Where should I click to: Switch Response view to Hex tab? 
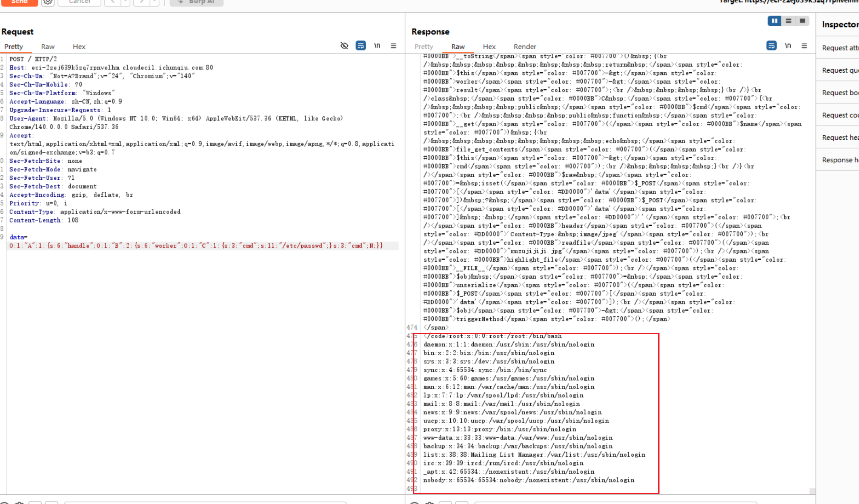[489, 47]
